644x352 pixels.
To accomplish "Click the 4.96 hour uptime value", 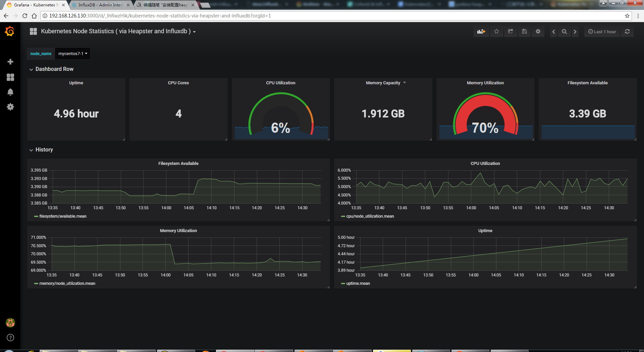I will click(x=76, y=114).
